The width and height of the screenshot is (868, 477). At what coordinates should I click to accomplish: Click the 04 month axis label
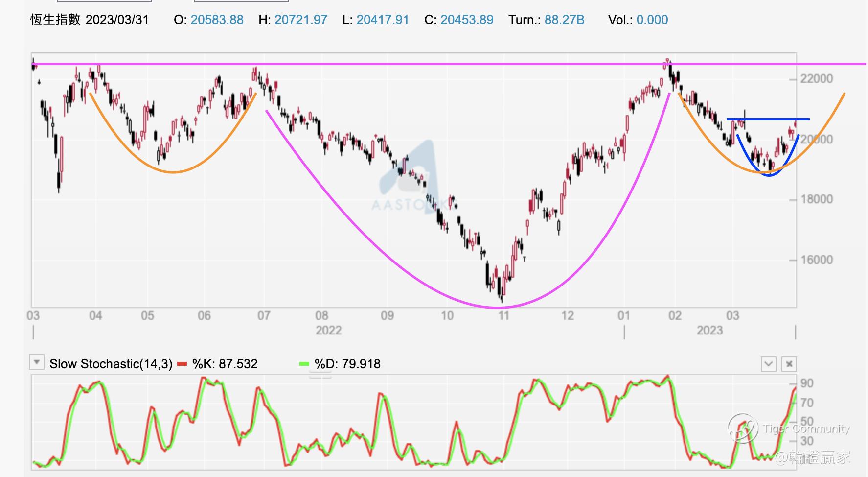(95, 315)
